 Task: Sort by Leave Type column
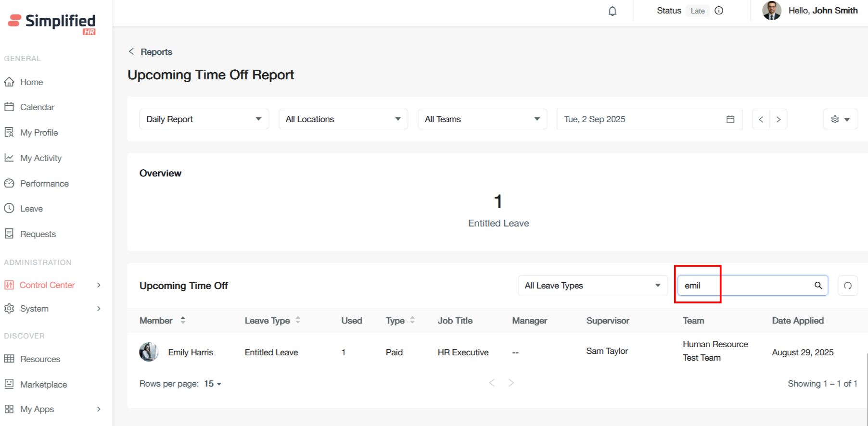(298, 320)
